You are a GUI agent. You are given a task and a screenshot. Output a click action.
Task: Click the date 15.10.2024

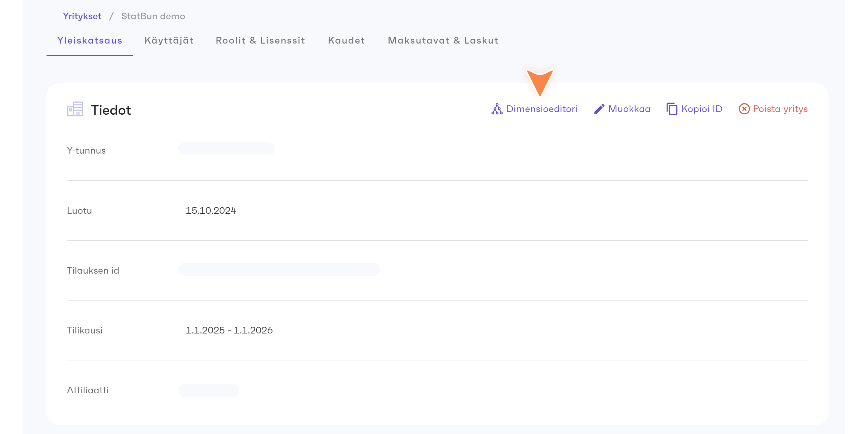(211, 211)
